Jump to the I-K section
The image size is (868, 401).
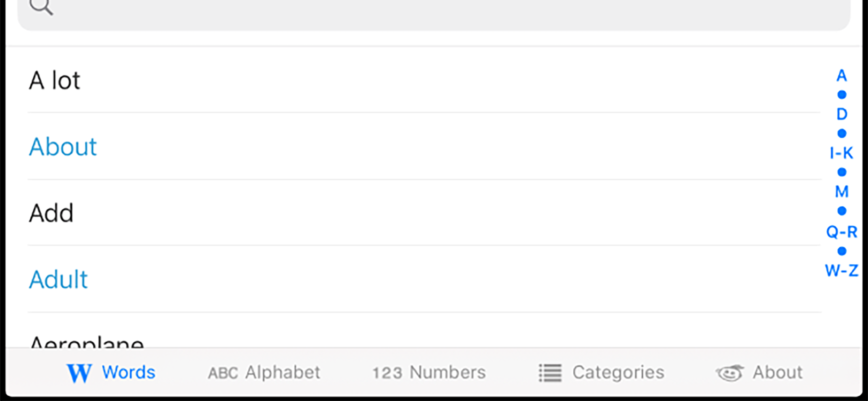(x=842, y=153)
